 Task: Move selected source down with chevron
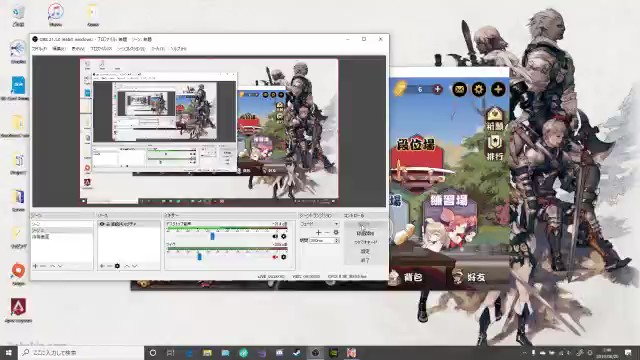click(x=135, y=266)
